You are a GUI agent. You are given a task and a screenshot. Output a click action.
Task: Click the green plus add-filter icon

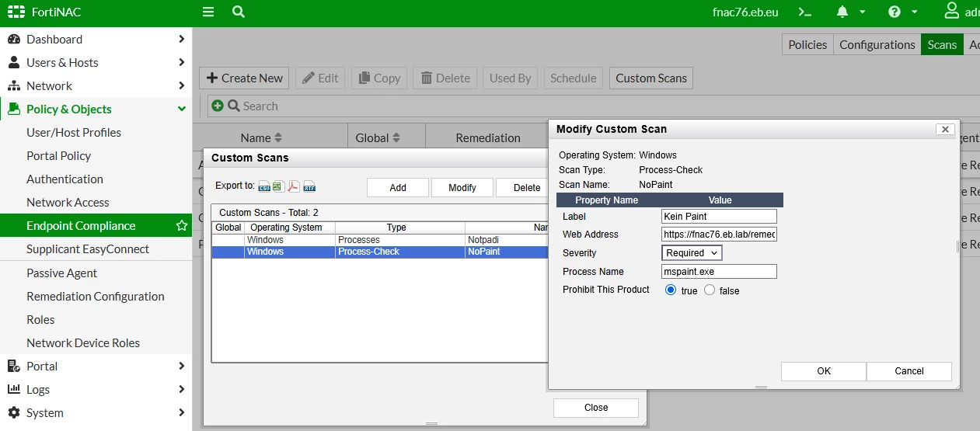[x=218, y=106]
